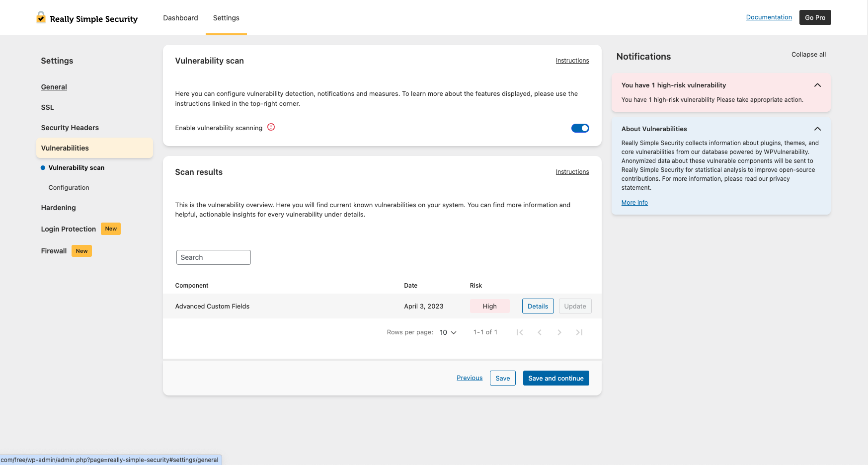
Task: Open Firewall settings in sidebar
Action: pyautogui.click(x=54, y=251)
